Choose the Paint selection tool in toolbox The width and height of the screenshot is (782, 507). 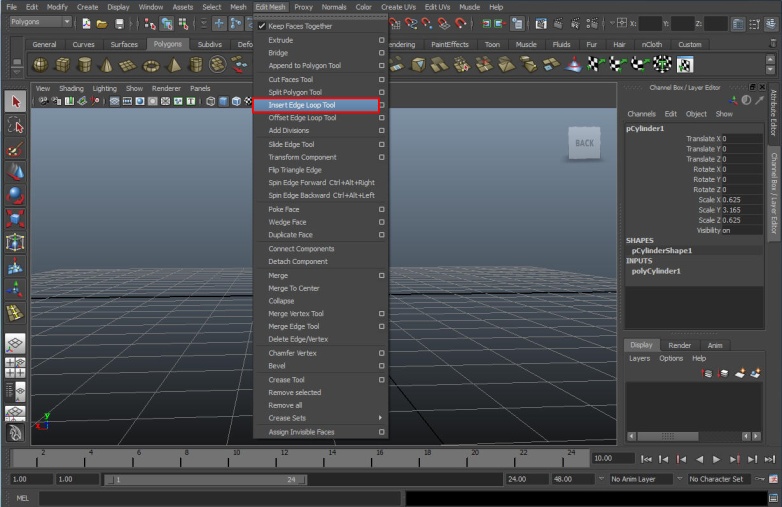pos(15,149)
